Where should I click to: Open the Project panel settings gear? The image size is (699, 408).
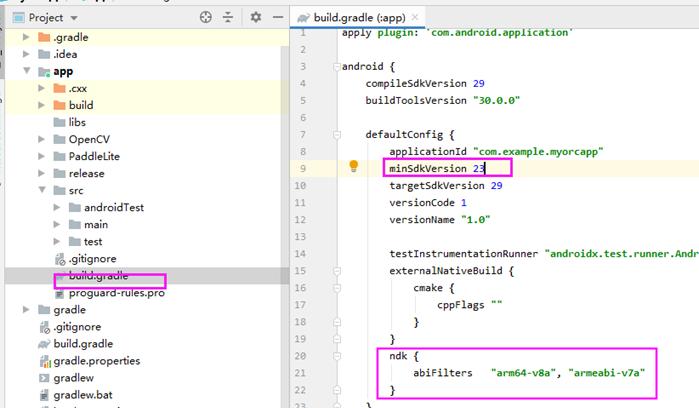point(255,17)
